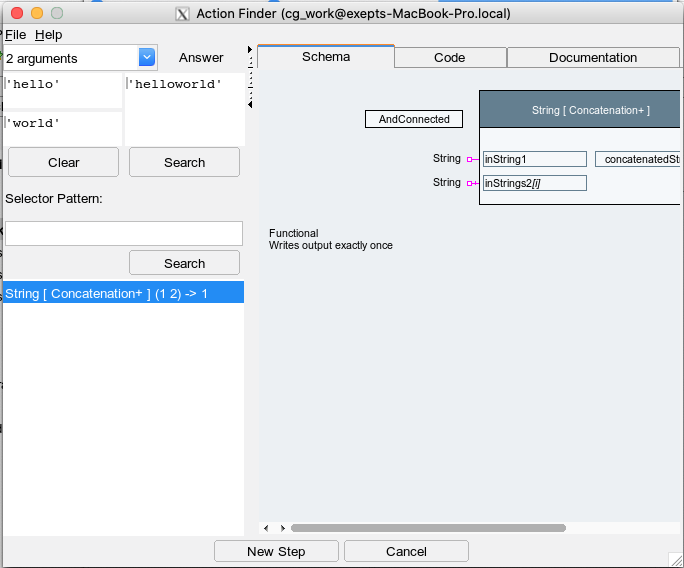The height and width of the screenshot is (568, 684).
Task: Switch to the Documentation tab
Action: pos(592,58)
